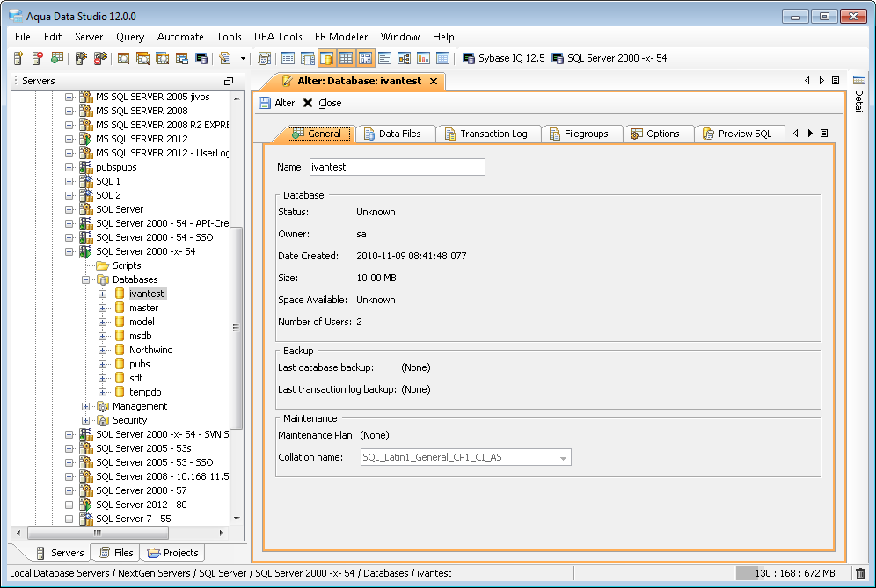
Task: Collapse the Databases folder node
Action: pos(86,279)
